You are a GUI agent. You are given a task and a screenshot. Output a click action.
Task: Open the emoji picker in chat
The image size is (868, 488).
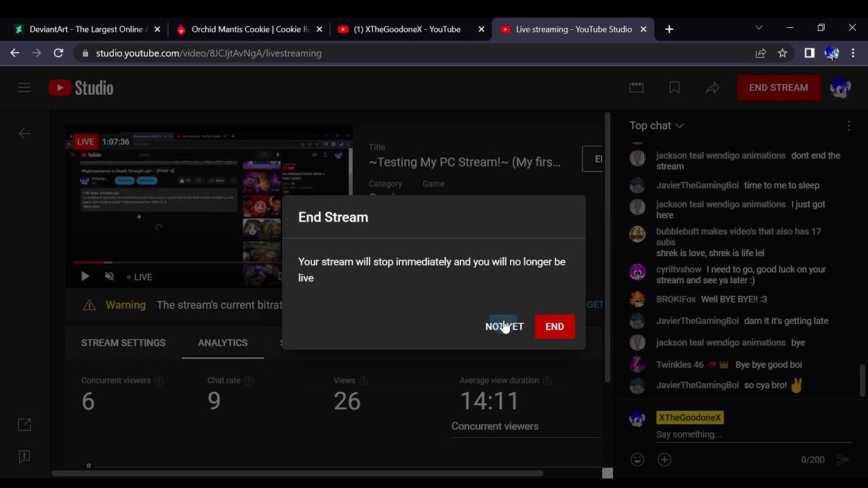[x=637, y=460]
